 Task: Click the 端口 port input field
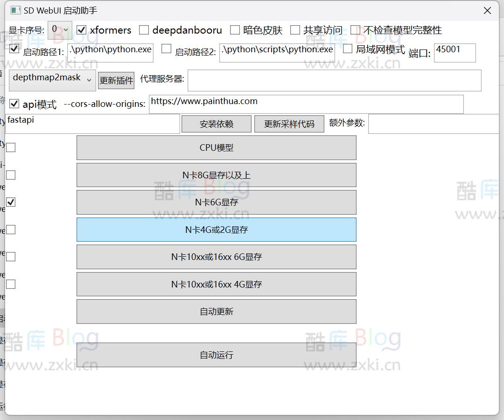pos(455,53)
